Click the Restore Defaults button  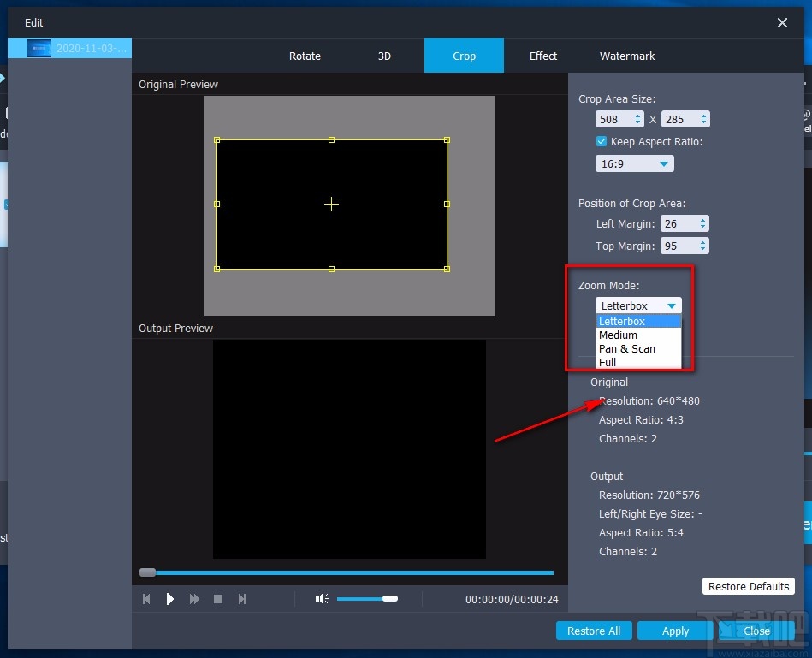pos(748,586)
